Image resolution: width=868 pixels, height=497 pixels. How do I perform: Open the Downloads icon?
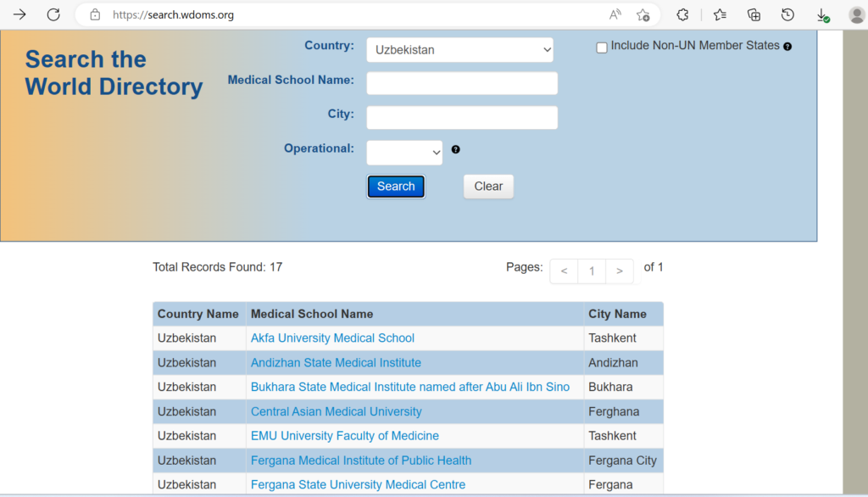click(x=822, y=15)
